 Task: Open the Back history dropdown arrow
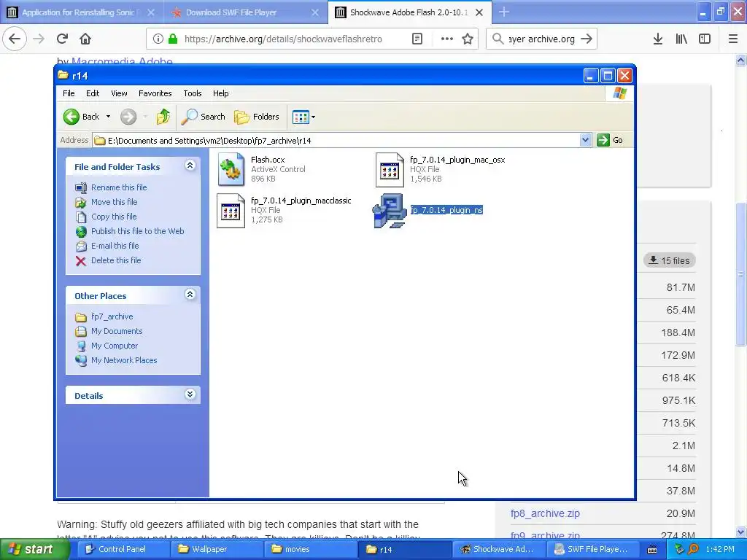(x=108, y=117)
